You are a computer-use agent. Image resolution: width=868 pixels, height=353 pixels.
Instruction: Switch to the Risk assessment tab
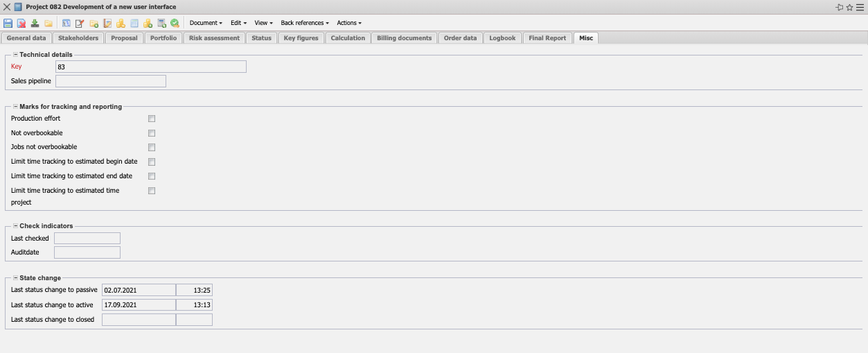[214, 38]
